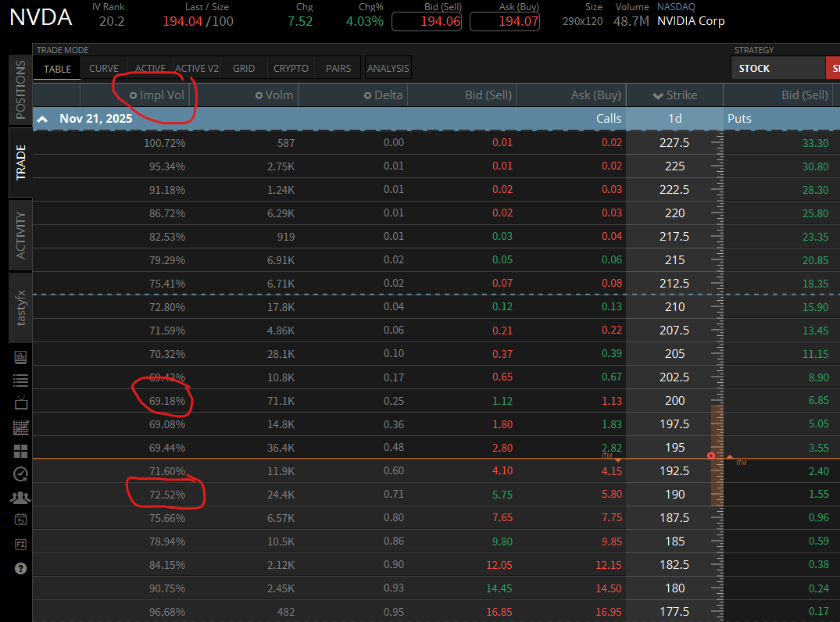Open the TV live video icon

tap(20, 403)
